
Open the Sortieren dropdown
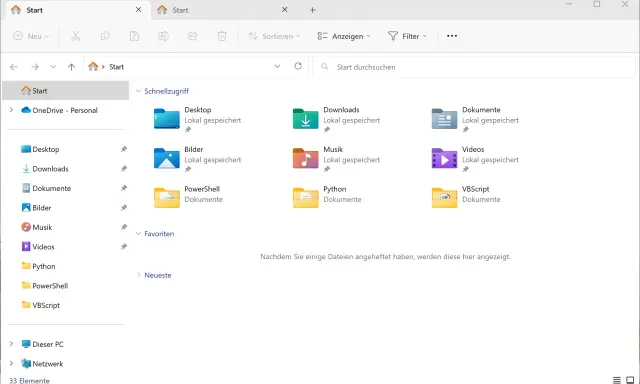click(274, 36)
